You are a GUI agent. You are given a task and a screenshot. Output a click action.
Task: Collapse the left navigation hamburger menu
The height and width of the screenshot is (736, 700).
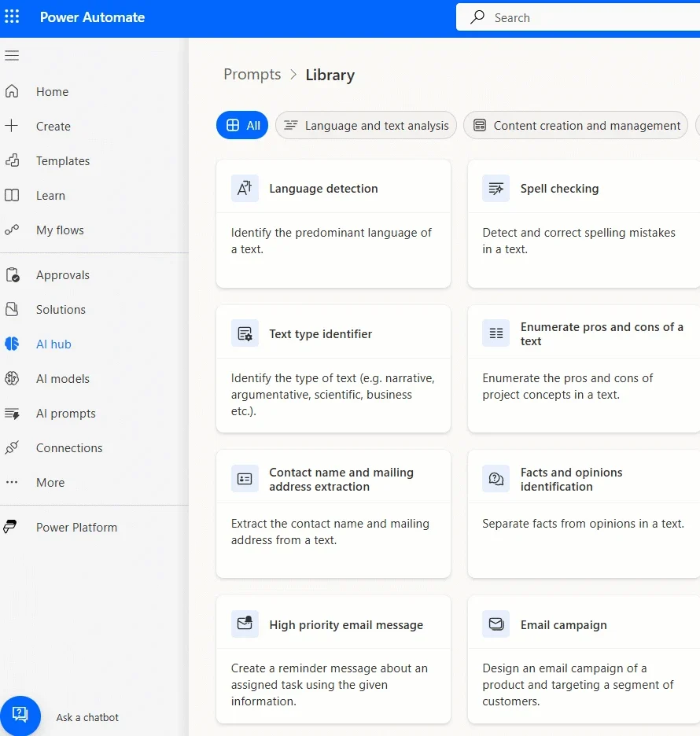tap(12, 55)
